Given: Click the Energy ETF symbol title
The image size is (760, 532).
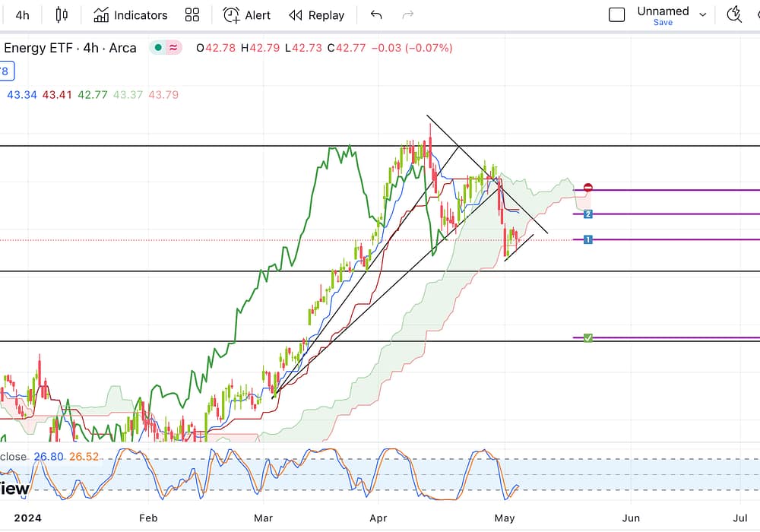Looking at the screenshot, I should tap(70, 48).
